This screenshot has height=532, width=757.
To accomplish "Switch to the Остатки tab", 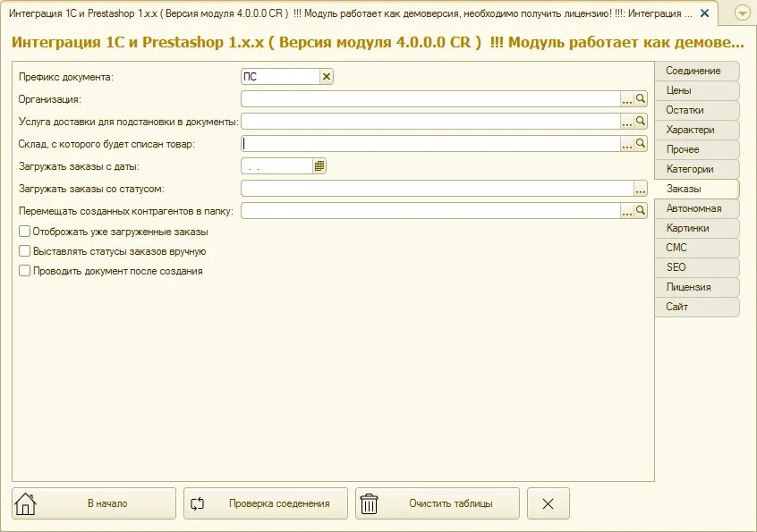I will (x=697, y=111).
